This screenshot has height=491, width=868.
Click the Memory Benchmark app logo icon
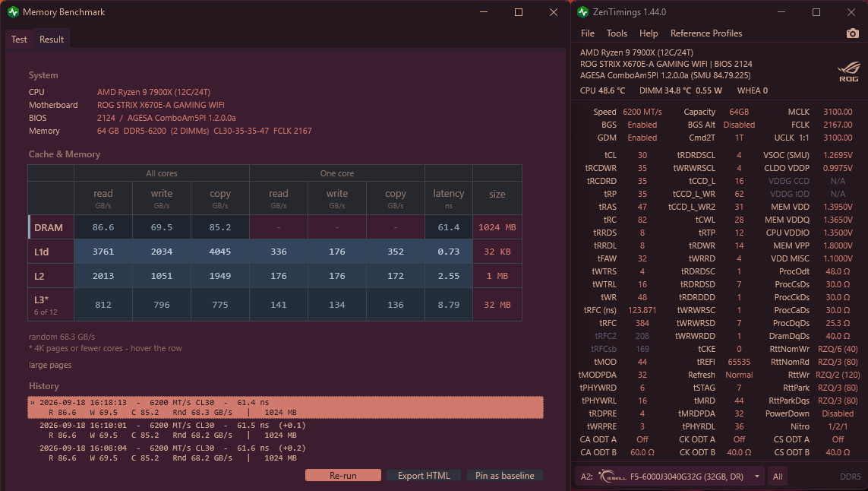point(13,11)
